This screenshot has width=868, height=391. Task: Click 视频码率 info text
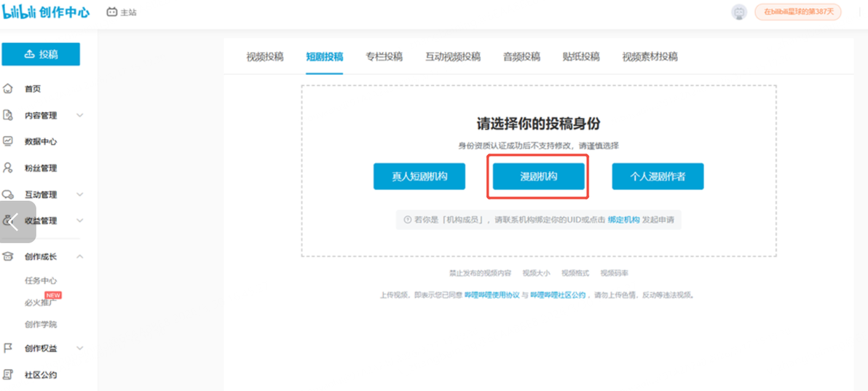click(x=615, y=274)
